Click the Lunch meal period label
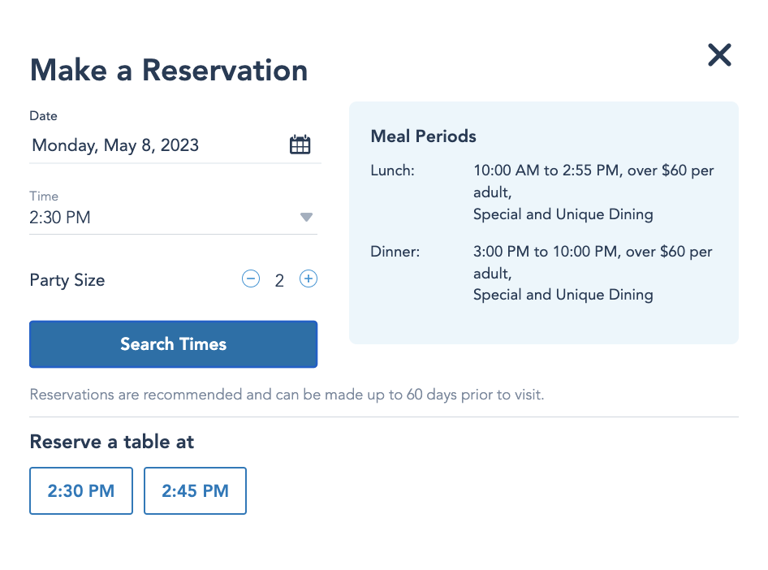Viewport: 768px width, 570px height. pyautogui.click(x=392, y=171)
